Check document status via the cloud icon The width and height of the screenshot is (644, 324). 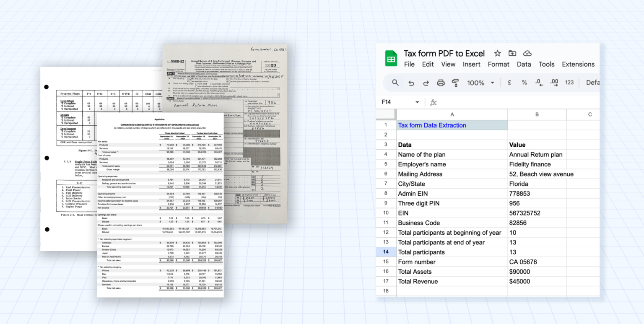[527, 53]
